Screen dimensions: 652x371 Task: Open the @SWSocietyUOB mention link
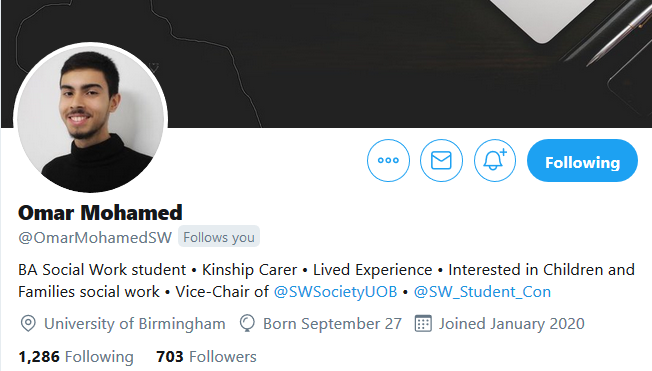[336, 292]
